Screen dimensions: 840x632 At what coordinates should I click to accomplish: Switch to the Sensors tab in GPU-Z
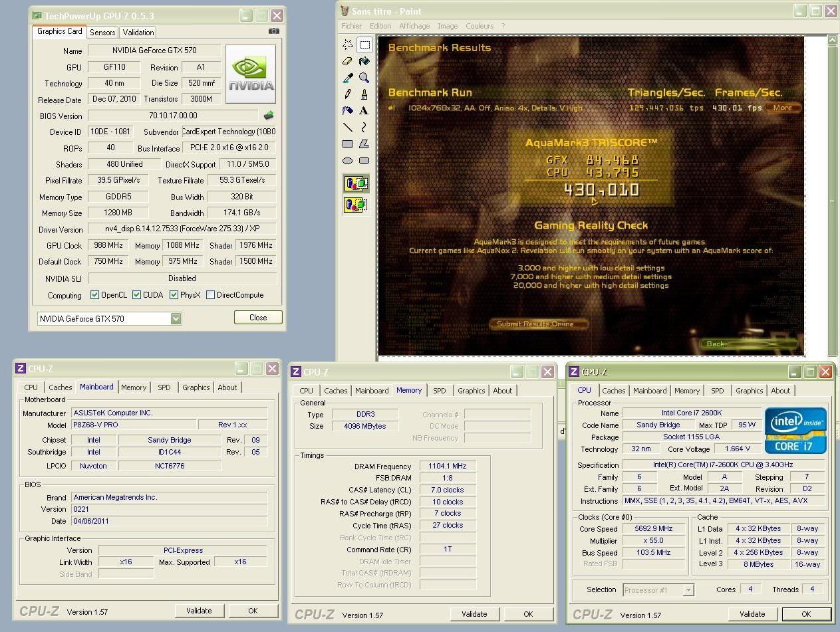pos(102,32)
